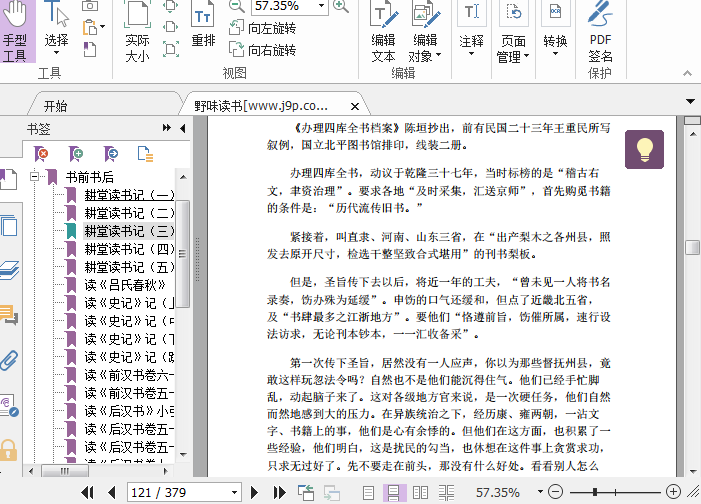The height and width of the screenshot is (504, 701).
Task: Select the 野味读书 document tab
Action: [261, 106]
